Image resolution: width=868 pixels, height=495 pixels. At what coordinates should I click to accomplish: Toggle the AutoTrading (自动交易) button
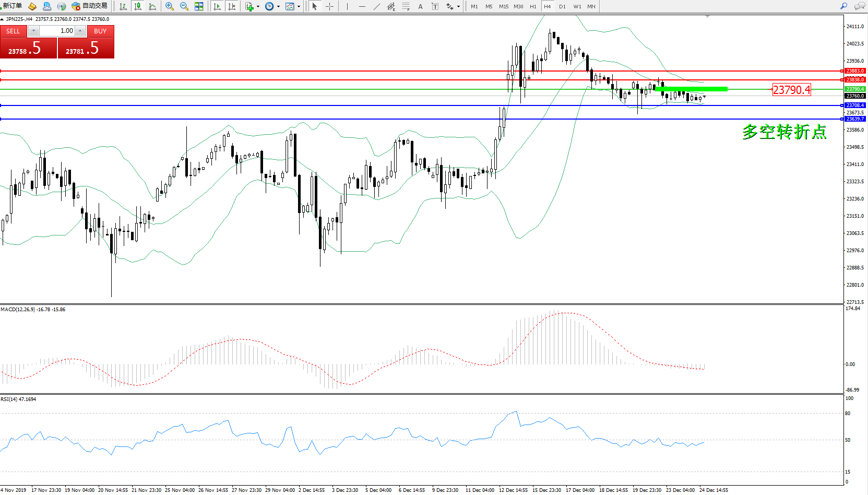click(x=90, y=6)
